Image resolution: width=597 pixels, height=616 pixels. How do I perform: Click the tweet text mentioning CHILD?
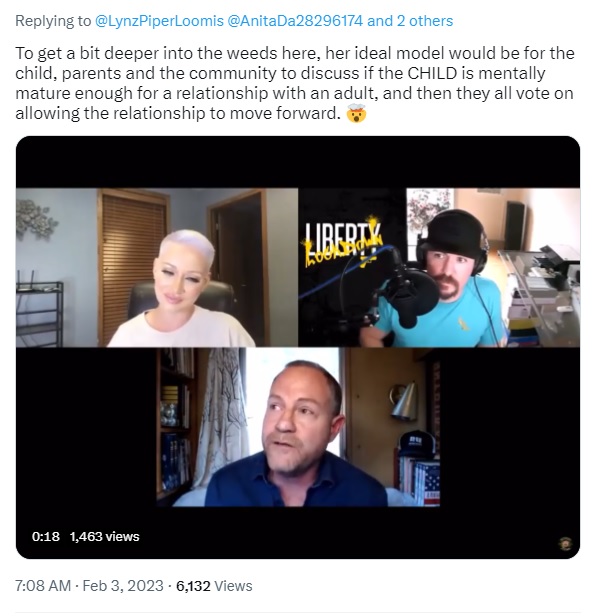click(x=295, y=83)
